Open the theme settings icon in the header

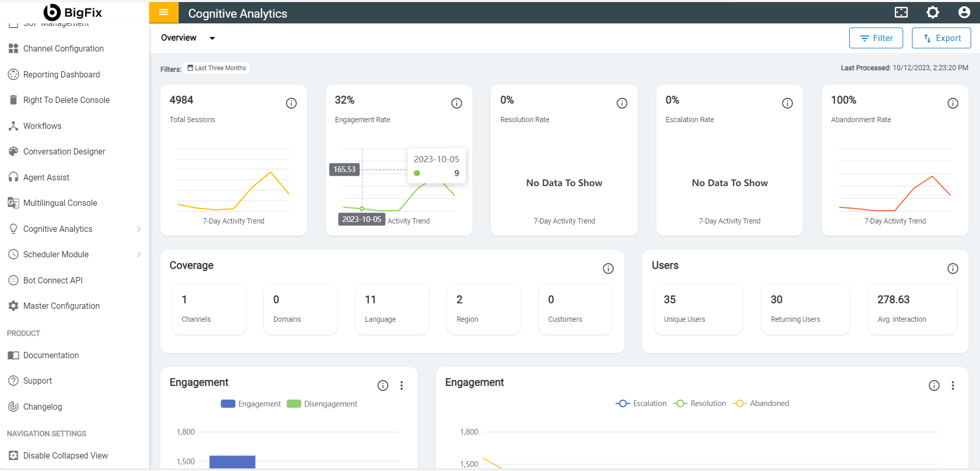click(933, 12)
